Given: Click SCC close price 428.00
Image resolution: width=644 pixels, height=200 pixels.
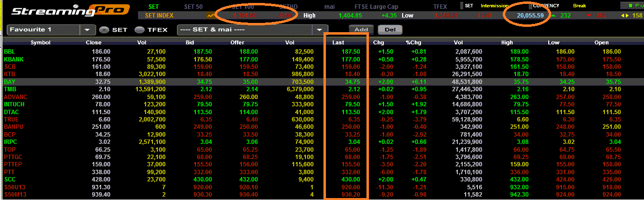Looking at the screenshot, I should click(x=101, y=180).
